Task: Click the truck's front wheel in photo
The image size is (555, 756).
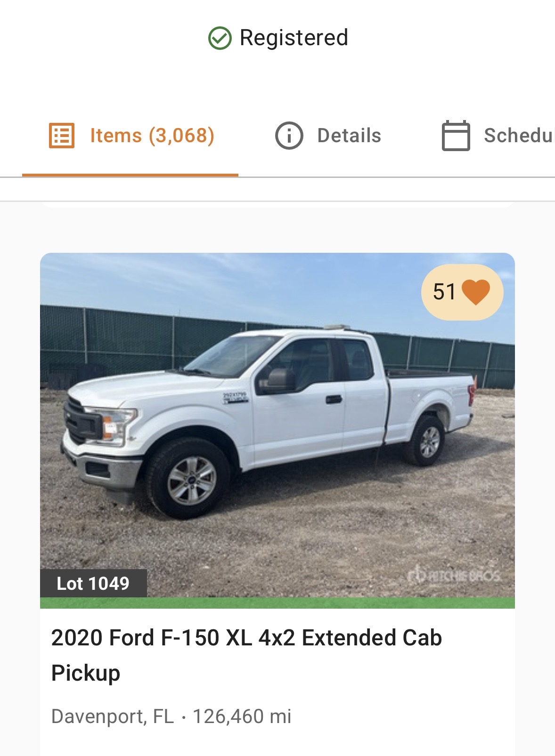Action: (190, 479)
